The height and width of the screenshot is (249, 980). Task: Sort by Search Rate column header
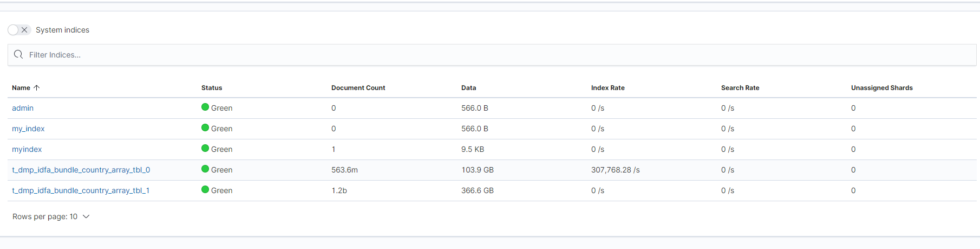pos(740,88)
